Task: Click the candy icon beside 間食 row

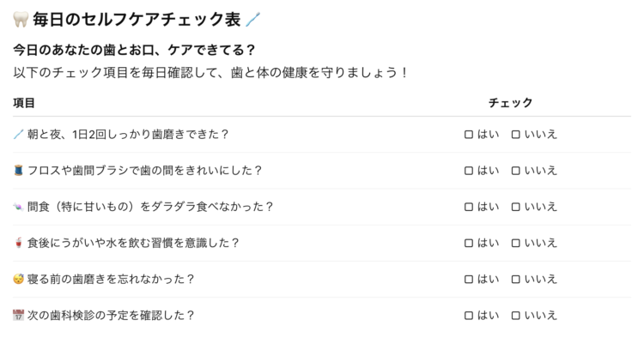Action: pos(19,207)
